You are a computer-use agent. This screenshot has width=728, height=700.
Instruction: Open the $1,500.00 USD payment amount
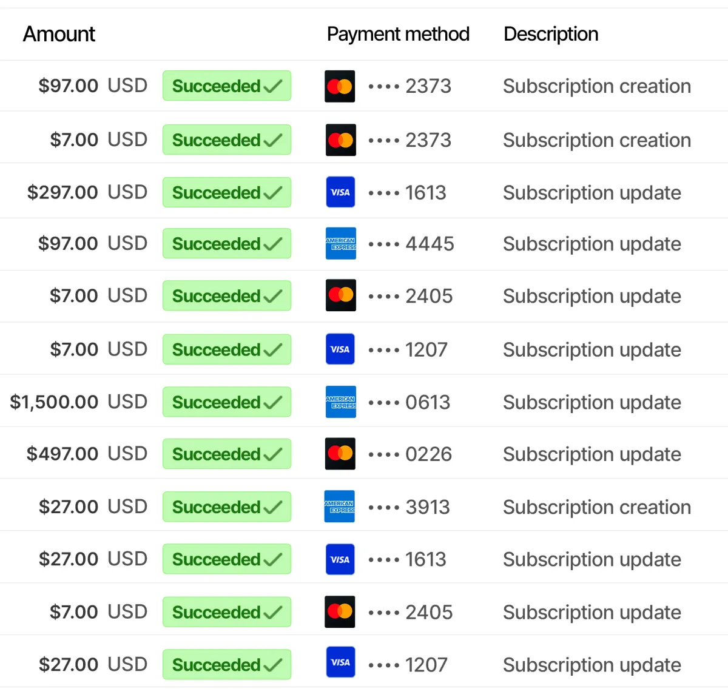click(x=78, y=402)
